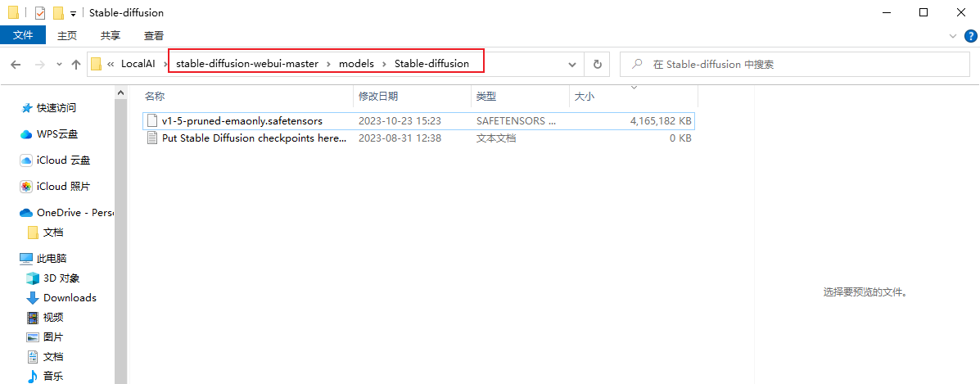Open iCloud 云盘 in navigation pane
This screenshot has height=384, width=980.
[63, 160]
